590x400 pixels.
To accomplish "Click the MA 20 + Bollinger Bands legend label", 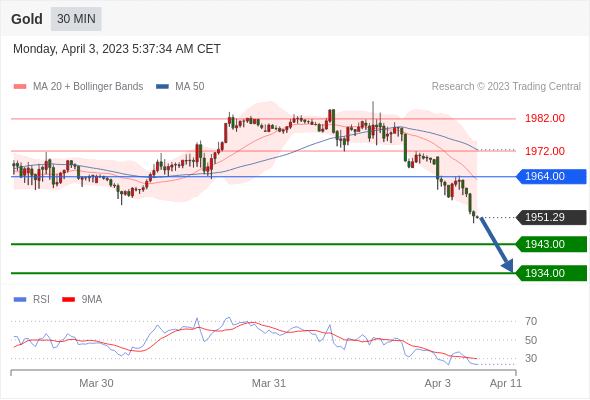I will (x=88, y=87).
